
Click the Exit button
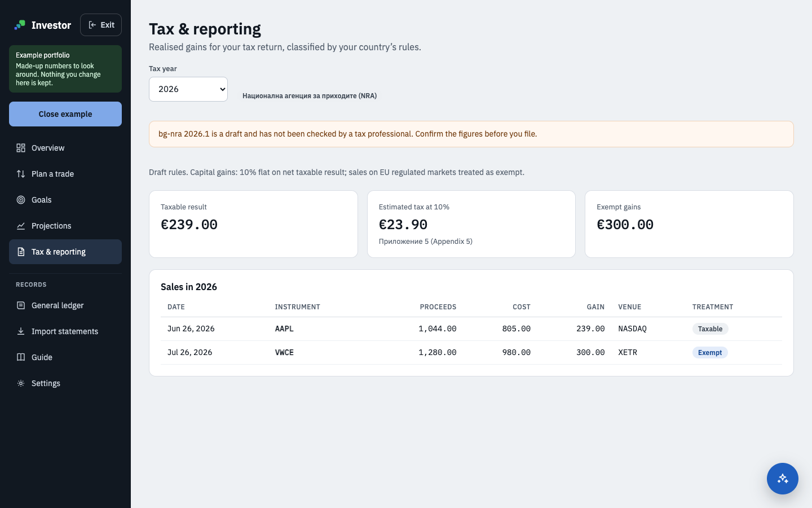[101, 25]
